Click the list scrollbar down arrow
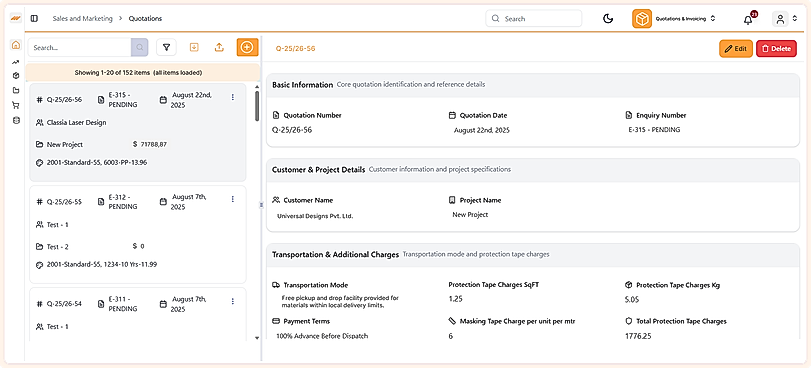The image size is (811, 368). click(257, 338)
